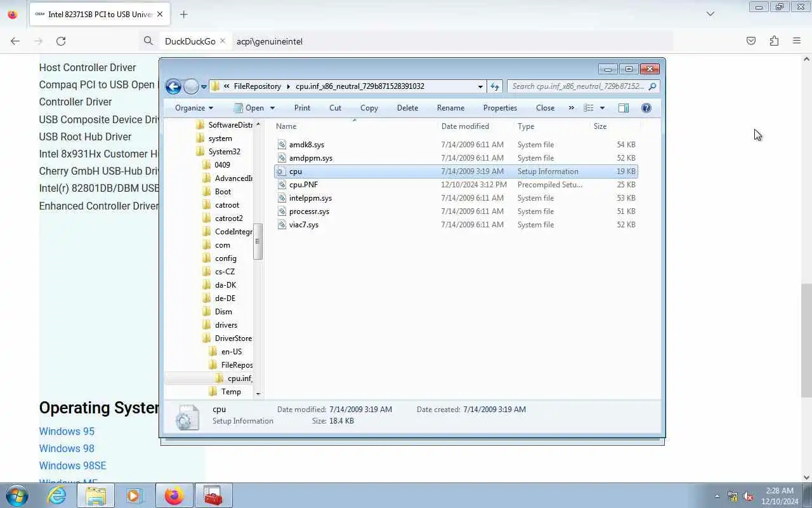Select the intelppm.sys file
Screen dimensions: 812x508
pos(310,198)
